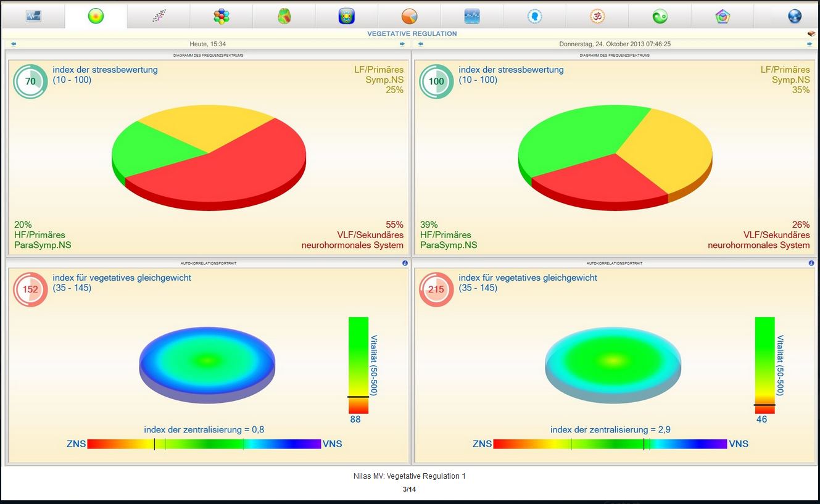
Task: Open info for left Autokorrelationsportrait panel
Action: (405, 263)
